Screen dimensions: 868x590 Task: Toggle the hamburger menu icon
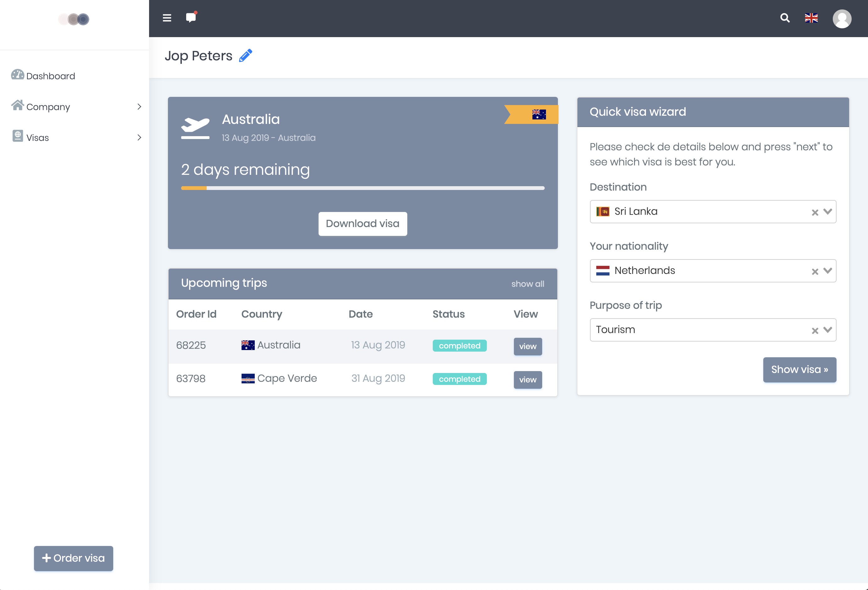click(167, 18)
